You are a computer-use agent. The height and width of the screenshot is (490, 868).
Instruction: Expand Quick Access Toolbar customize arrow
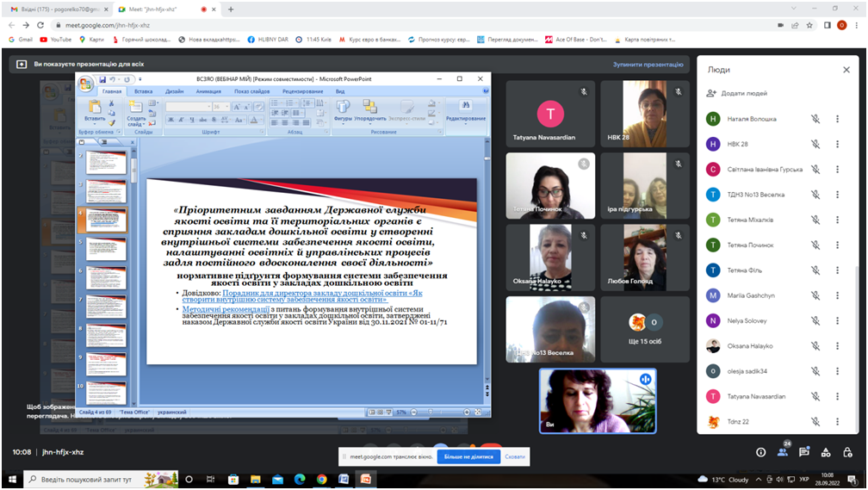[140, 80]
